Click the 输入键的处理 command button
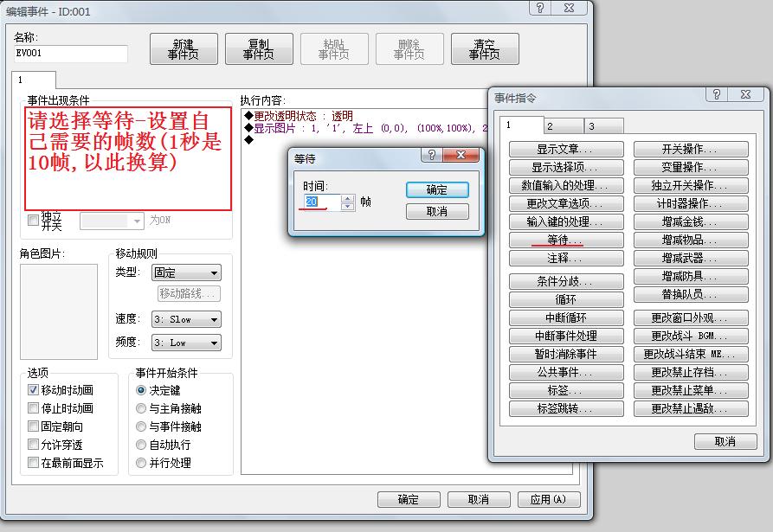 tap(566, 222)
